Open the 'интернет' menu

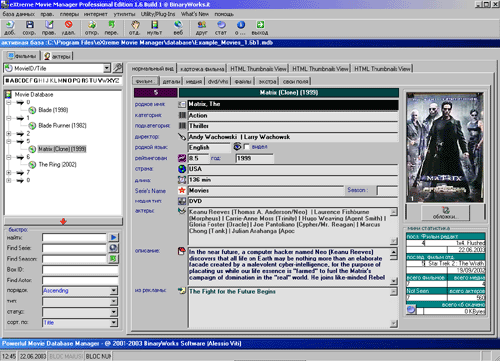96,14
